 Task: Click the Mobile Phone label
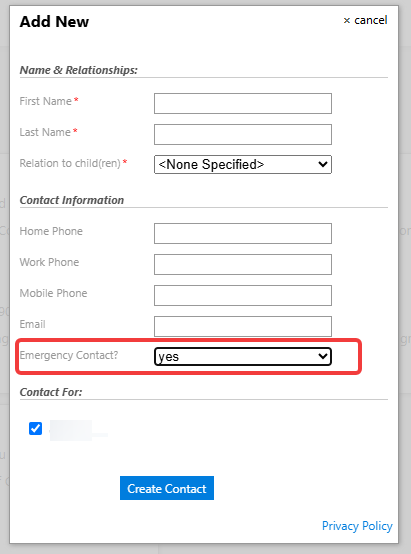point(53,293)
